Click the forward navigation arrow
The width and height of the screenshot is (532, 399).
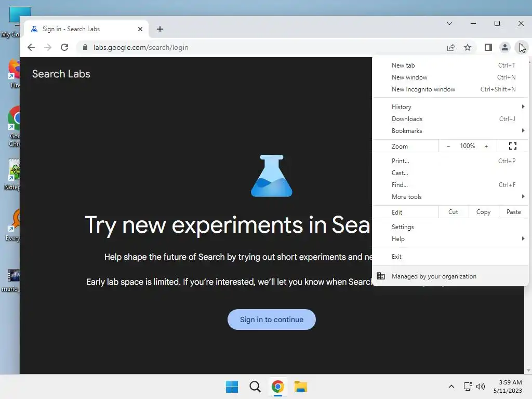pos(48,47)
